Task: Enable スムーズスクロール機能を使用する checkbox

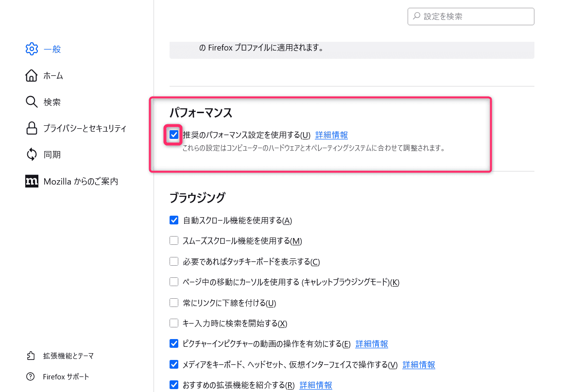Action: [174, 240]
